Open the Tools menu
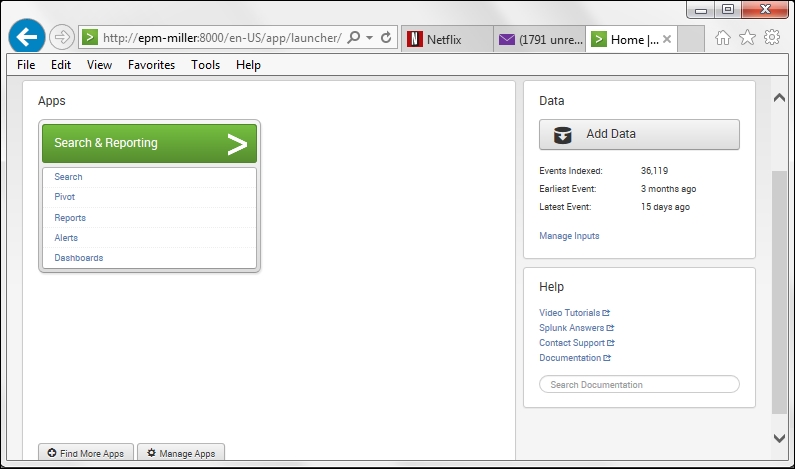The width and height of the screenshot is (795, 469). 205,65
